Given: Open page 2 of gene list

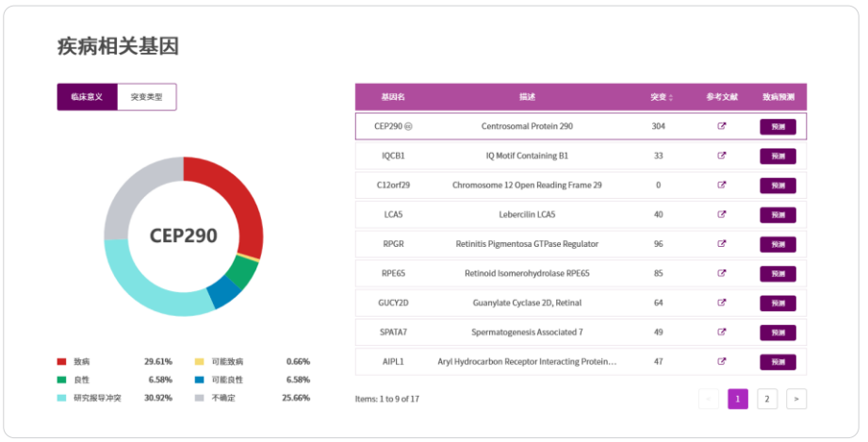Looking at the screenshot, I should [767, 399].
